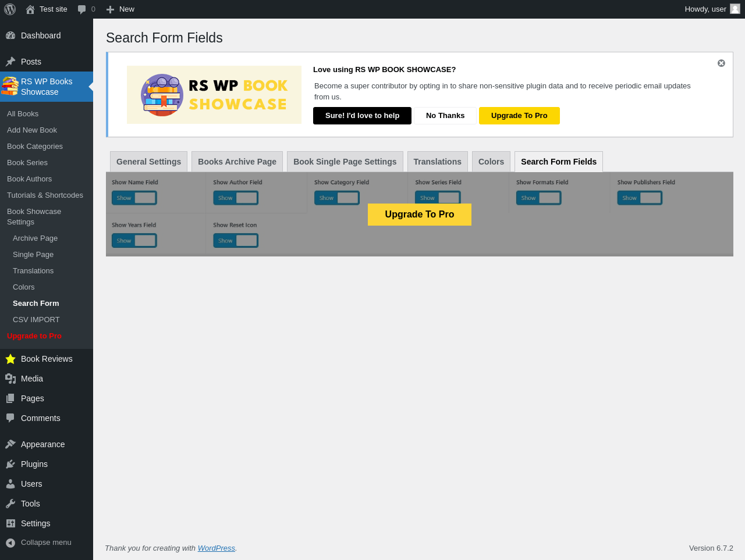
Task: Open the Dashboard menu icon
Action: [x=10, y=35]
